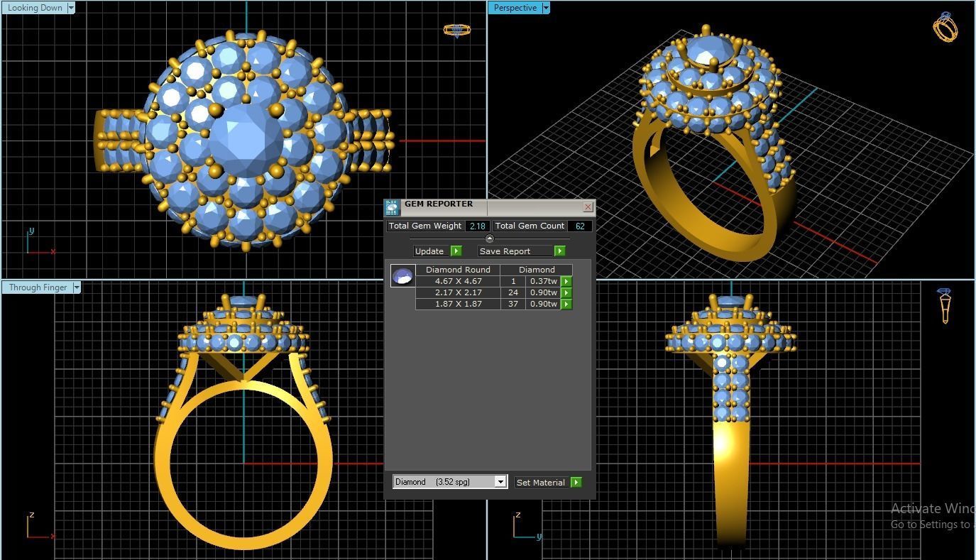Collapse the Gem Reporter header section arrow
This screenshot has height=560, width=976.
[489, 238]
